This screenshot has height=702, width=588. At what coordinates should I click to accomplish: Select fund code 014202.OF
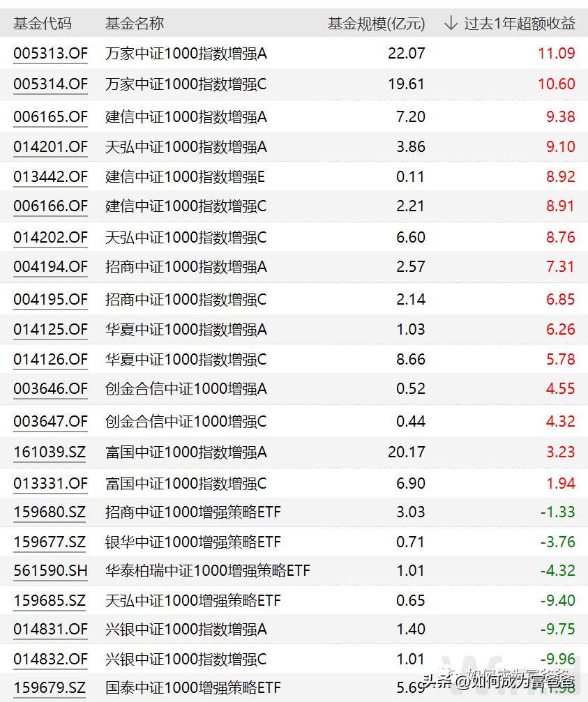click(x=51, y=237)
